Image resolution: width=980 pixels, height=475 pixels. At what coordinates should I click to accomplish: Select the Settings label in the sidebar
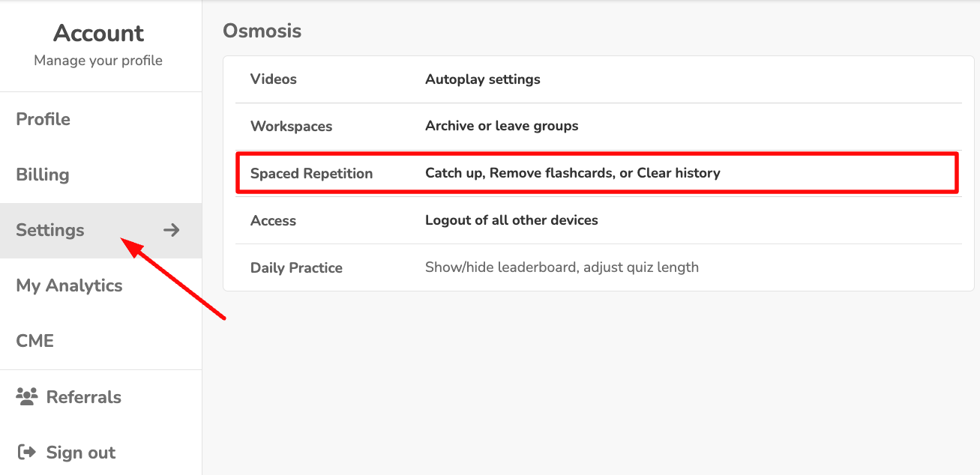(50, 230)
